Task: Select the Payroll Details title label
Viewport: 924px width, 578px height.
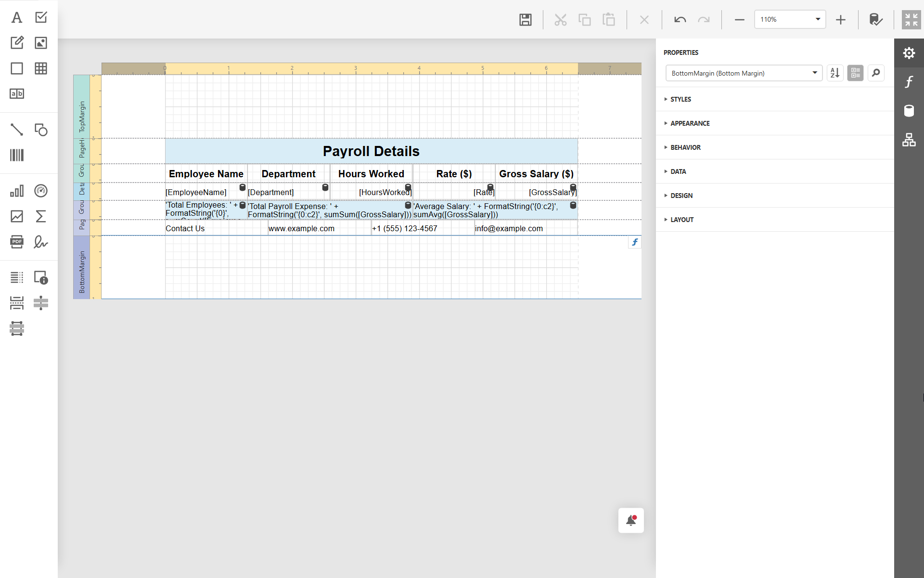Action: click(x=371, y=151)
